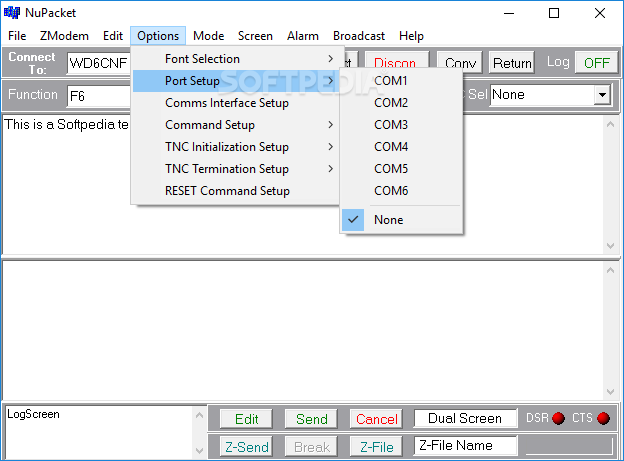The height and width of the screenshot is (461, 624).
Task: Click the LogScreen text area
Action: point(99,432)
